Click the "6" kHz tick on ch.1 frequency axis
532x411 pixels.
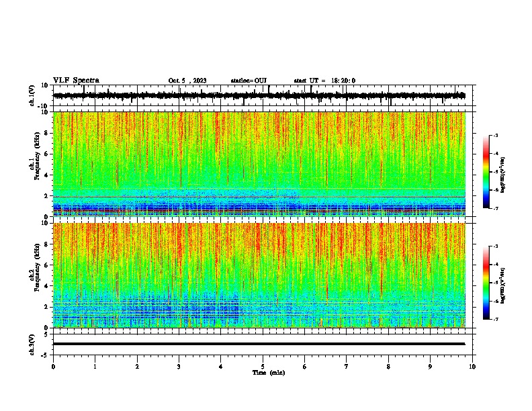46,154
